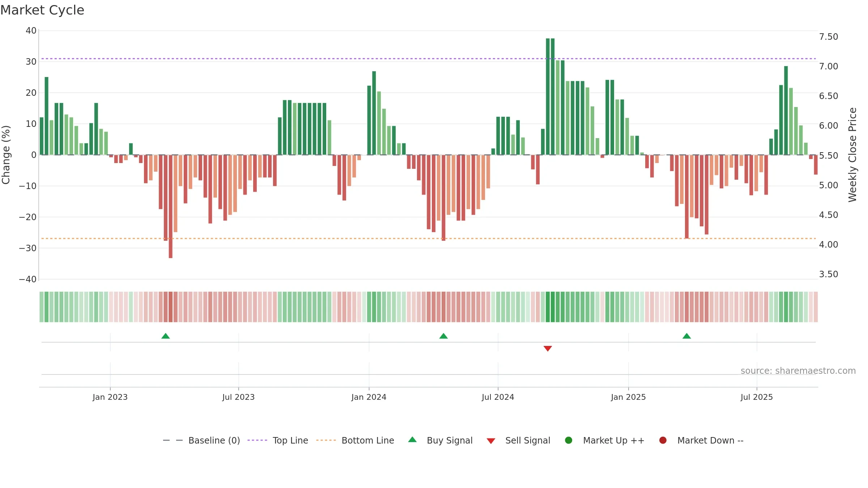This screenshot has width=868, height=488.
Task: Click the 5.50 price axis tick
Action: click(829, 156)
